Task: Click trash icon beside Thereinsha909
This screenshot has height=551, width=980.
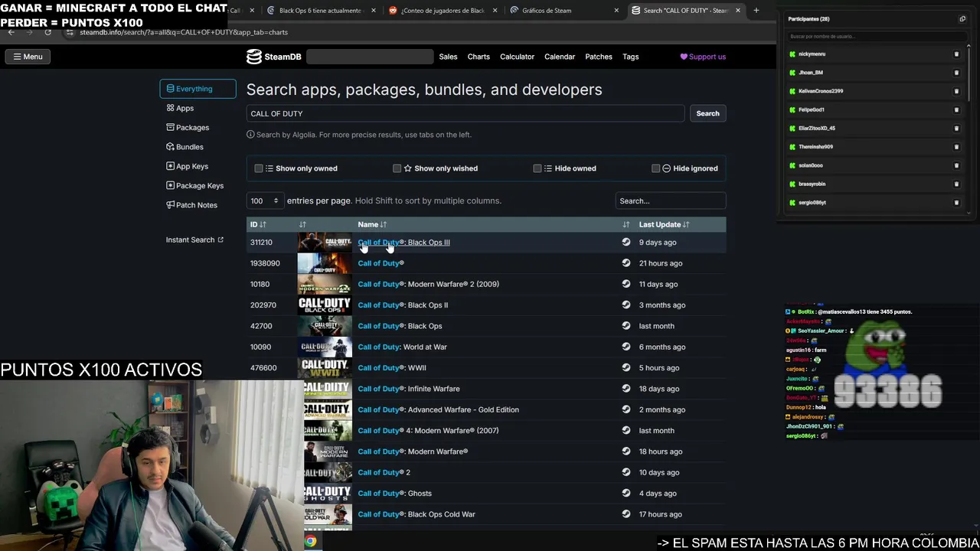Action: click(956, 147)
